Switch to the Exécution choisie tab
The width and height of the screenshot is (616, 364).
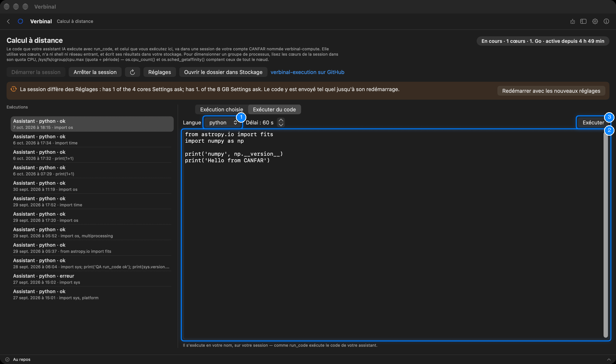222,110
